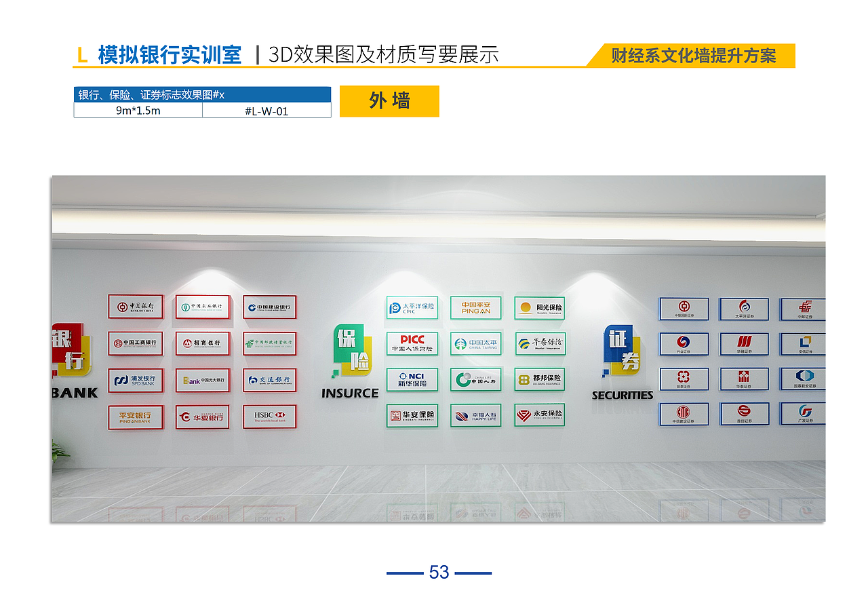Select the 阳光保险 sun logo plaque
868x614 pixels.
[540, 308]
